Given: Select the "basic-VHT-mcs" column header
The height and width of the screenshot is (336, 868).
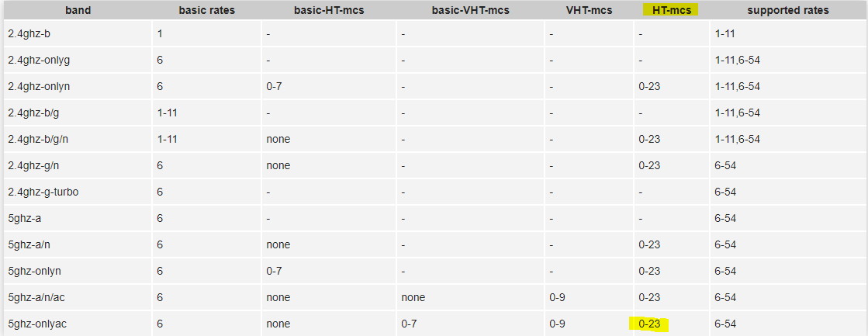Looking at the screenshot, I should [470, 10].
